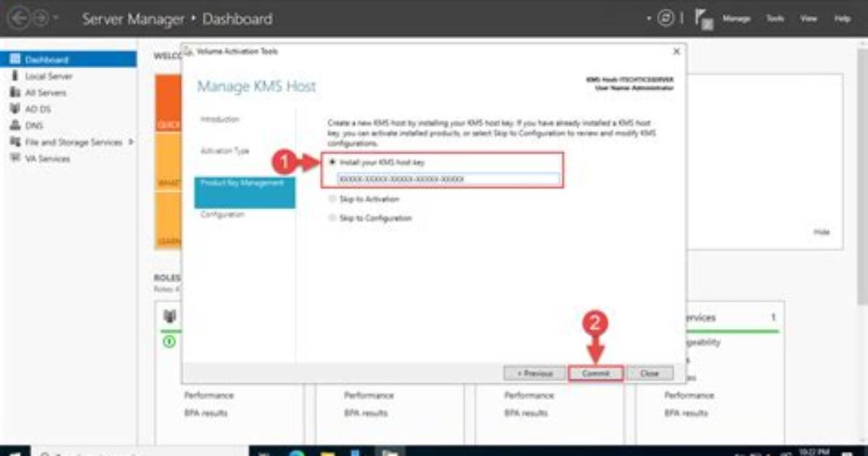Click the KMS host key text field
This screenshot has width=868, height=456.
pyautogui.click(x=449, y=179)
